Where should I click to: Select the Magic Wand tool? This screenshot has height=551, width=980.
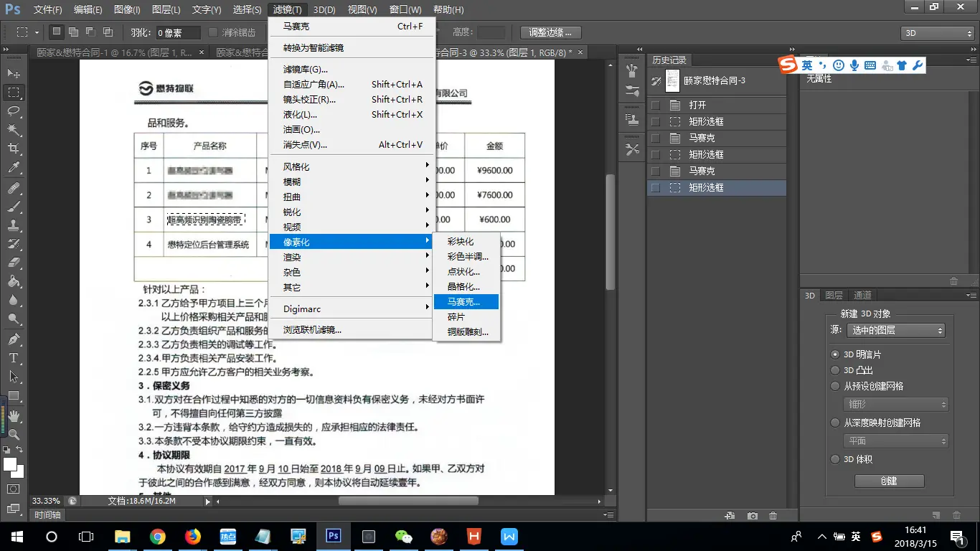pyautogui.click(x=14, y=130)
